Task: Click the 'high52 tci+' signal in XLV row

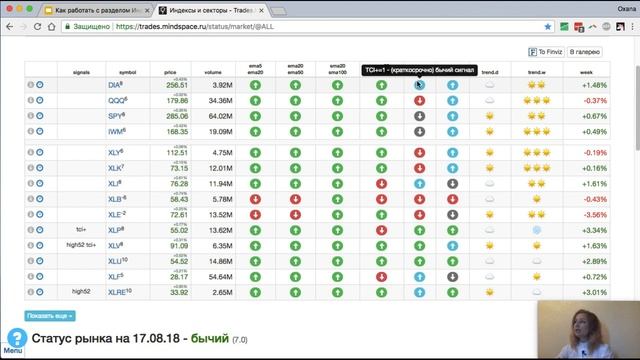Action: coord(81,245)
